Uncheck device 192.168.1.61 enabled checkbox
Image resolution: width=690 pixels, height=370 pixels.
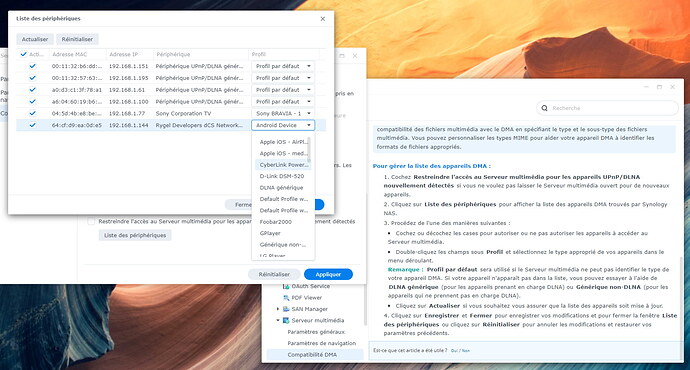click(32, 90)
